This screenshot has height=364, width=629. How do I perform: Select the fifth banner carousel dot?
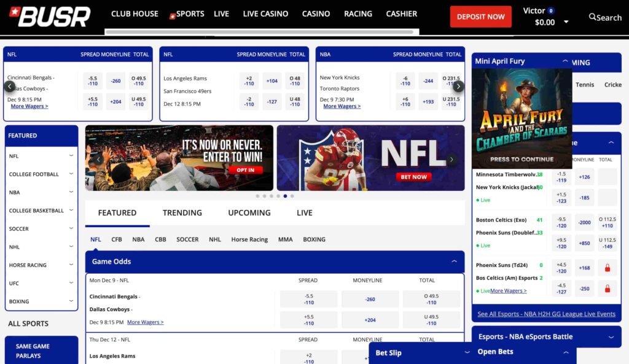coord(285,196)
